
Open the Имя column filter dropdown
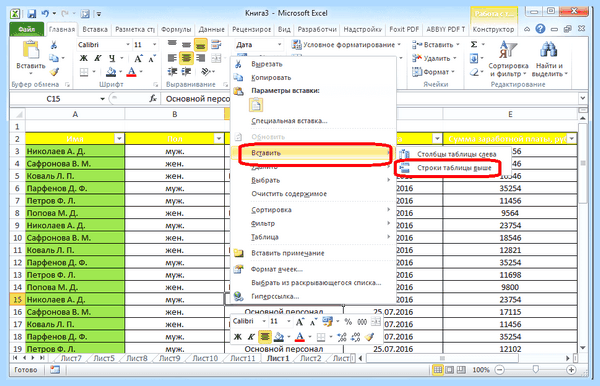119,138
